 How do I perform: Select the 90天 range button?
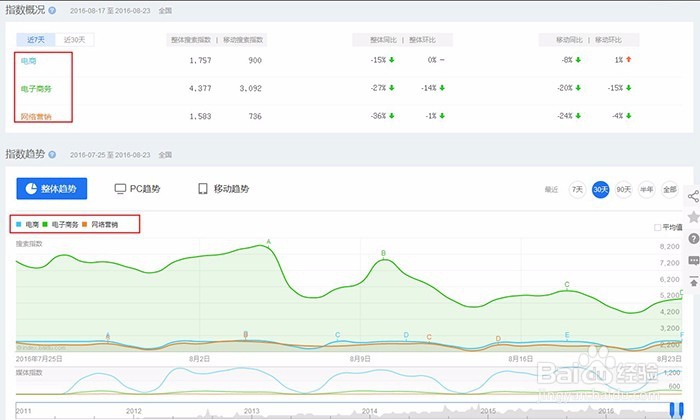[x=623, y=189]
